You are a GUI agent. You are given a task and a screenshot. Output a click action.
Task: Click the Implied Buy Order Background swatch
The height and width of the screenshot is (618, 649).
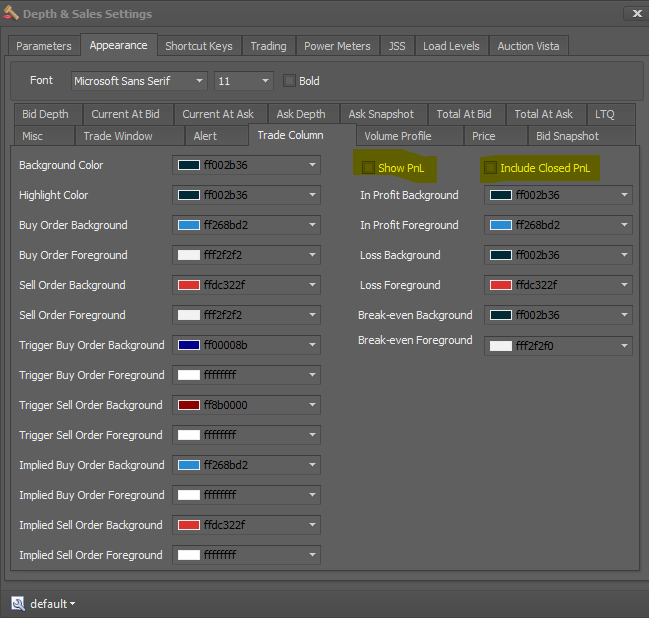pos(189,465)
